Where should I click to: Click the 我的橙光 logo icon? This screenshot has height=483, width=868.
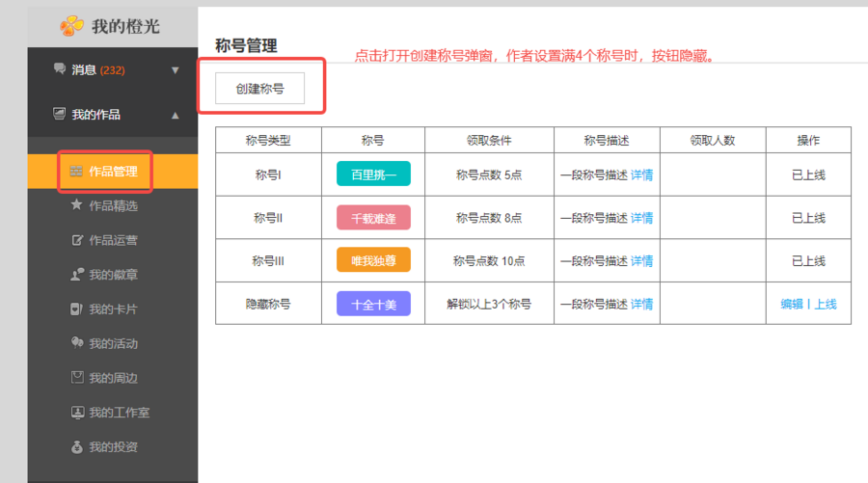[x=72, y=26]
